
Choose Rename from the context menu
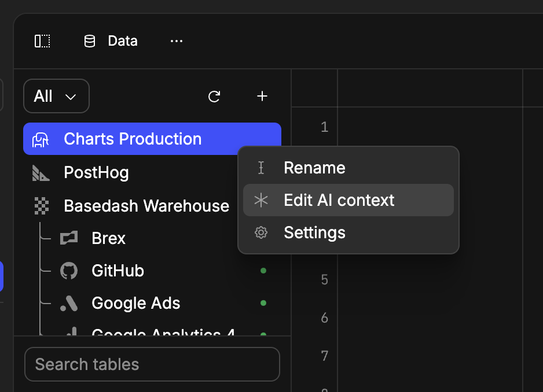pos(314,168)
